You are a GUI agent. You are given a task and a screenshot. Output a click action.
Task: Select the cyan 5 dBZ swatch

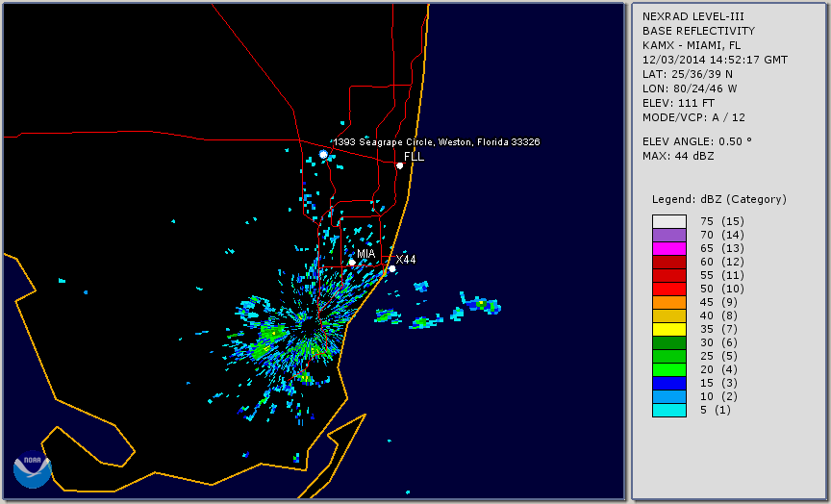click(x=669, y=410)
